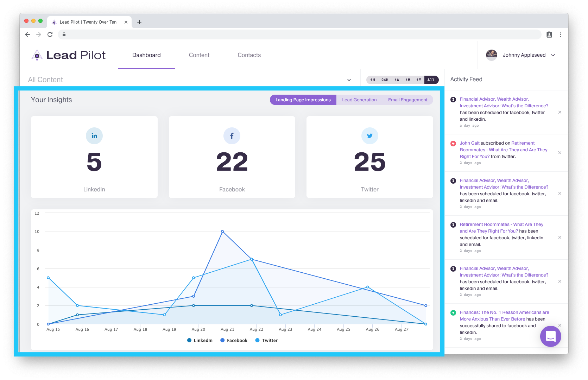Image resolution: width=588 pixels, height=380 pixels.
Task: Click the Facebook peak point on Aug 21
Action: point(222,232)
